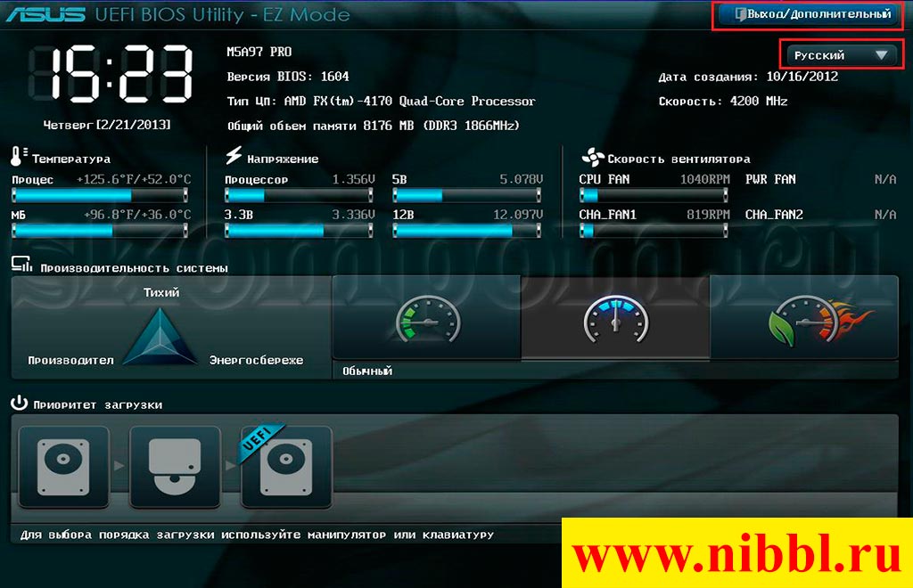The image size is (913, 588).
Task: Click the total memory 8176 MB line
Action: point(374,126)
